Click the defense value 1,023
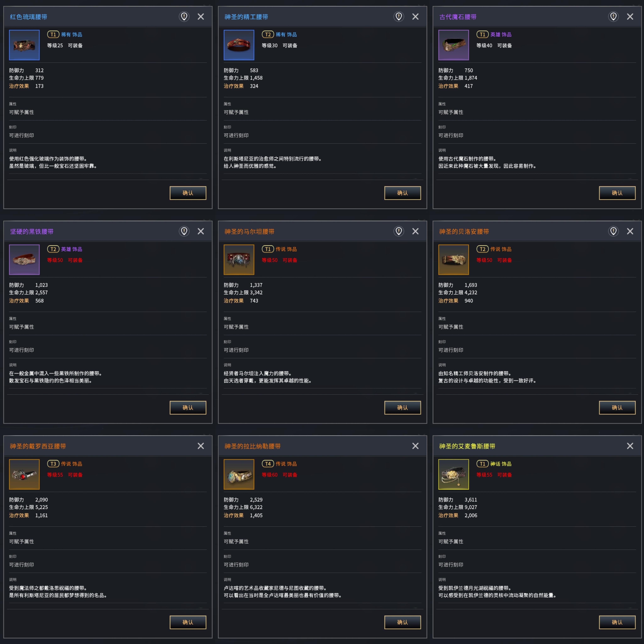This screenshot has height=644, width=644. (x=41, y=285)
